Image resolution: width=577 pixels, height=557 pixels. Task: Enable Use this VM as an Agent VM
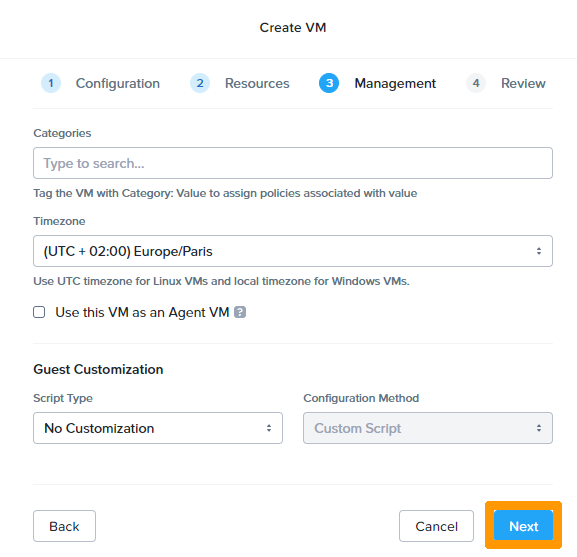(39, 312)
